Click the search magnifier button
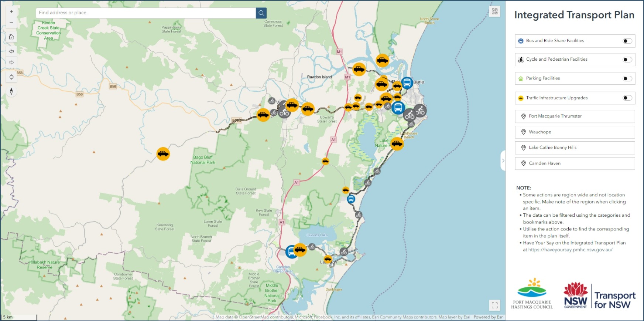This screenshot has height=321, width=644. tap(261, 13)
